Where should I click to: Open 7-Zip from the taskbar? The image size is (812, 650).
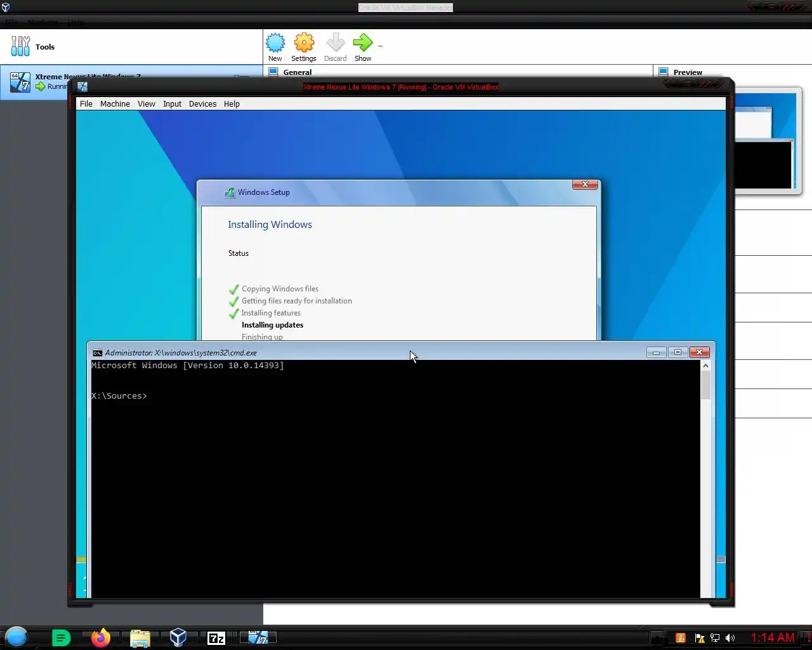pos(217,638)
